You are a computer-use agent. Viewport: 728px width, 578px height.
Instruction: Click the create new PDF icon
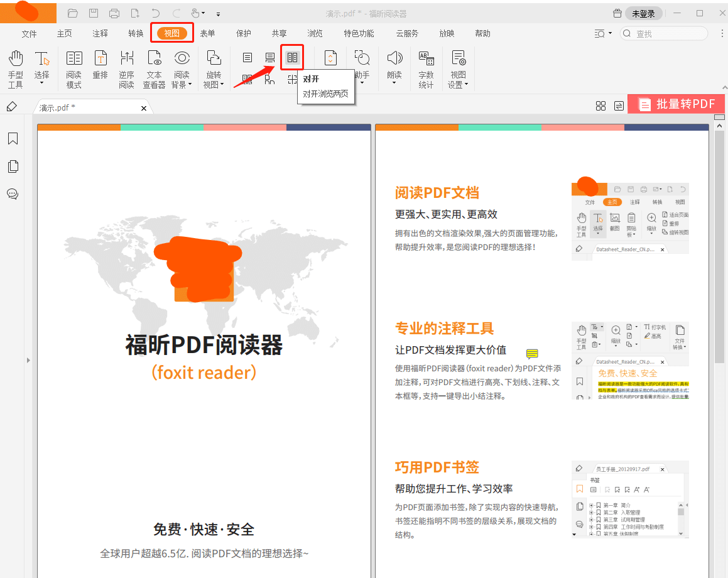135,13
